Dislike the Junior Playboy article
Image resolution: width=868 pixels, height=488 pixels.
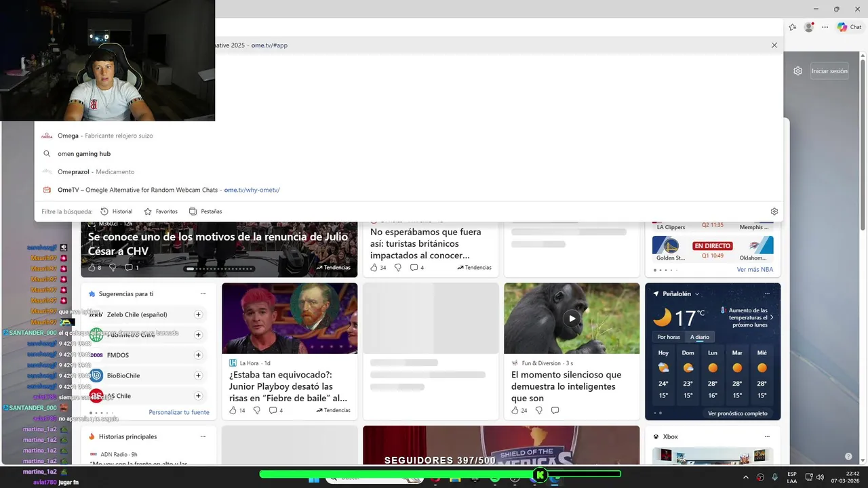[x=256, y=410]
